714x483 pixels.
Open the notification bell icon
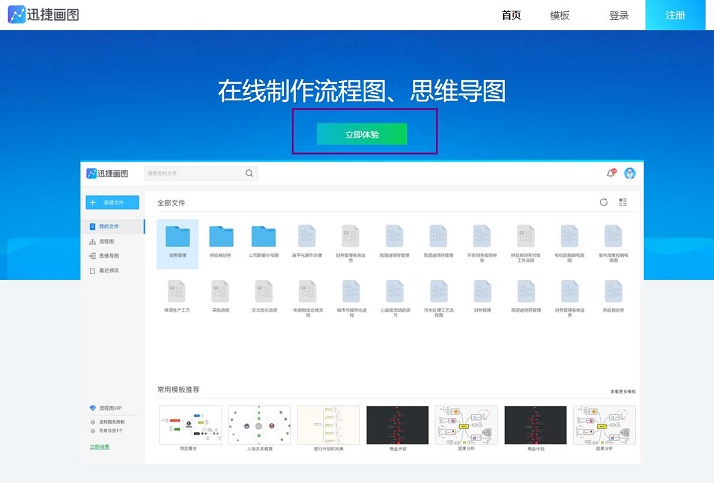point(611,173)
